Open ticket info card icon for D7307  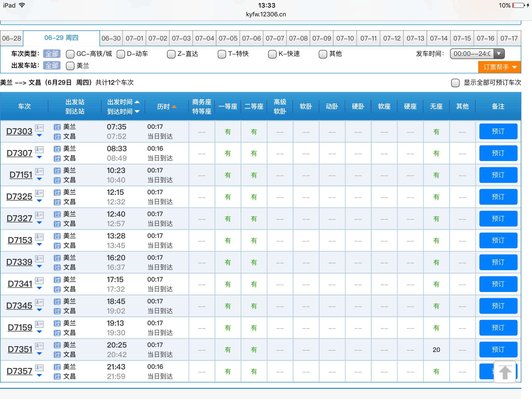coord(39,149)
